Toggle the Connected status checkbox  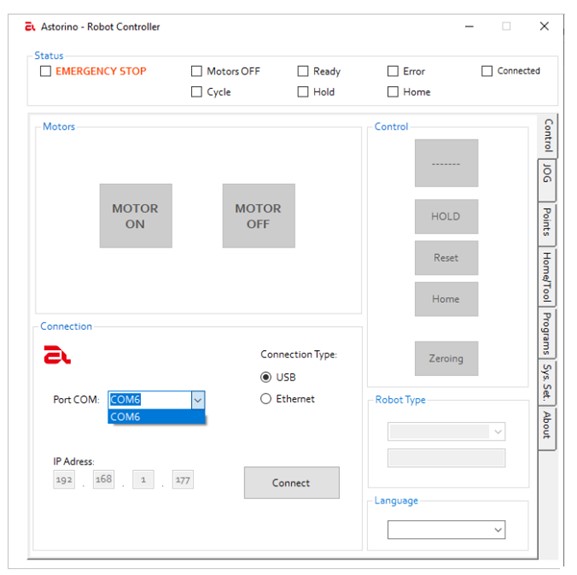click(x=487, y=71)
